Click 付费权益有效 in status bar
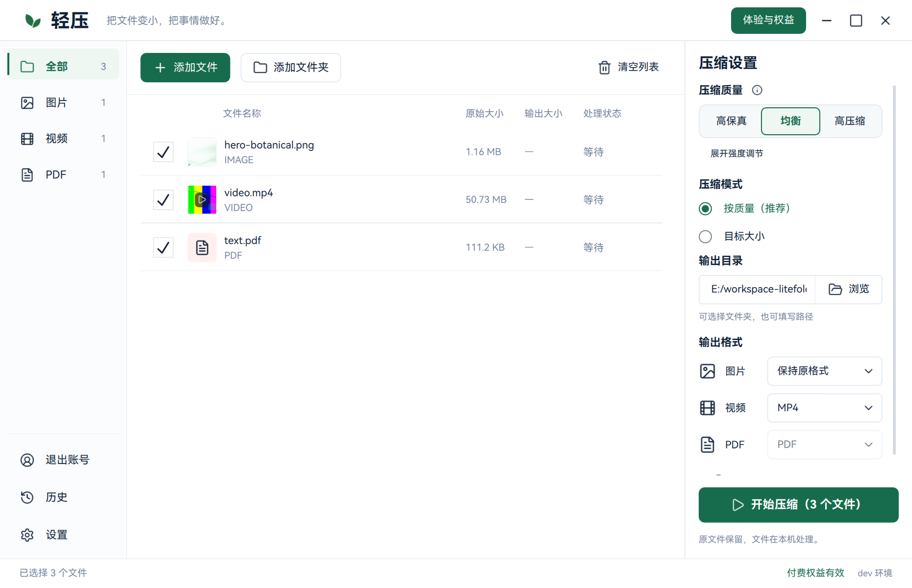 [816, 573]
